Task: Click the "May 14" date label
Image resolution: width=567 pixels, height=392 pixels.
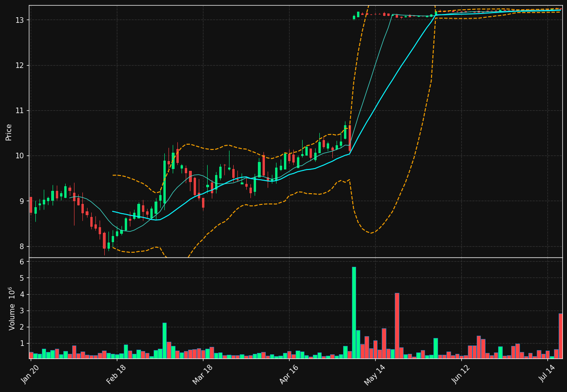Action: 374,374
